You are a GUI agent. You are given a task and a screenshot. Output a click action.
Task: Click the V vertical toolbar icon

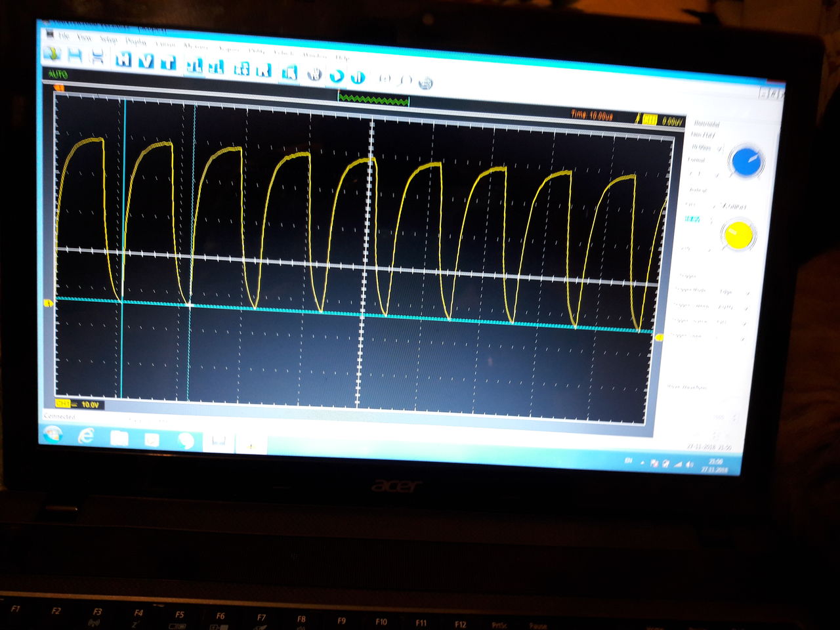click(x=146, y=62)
